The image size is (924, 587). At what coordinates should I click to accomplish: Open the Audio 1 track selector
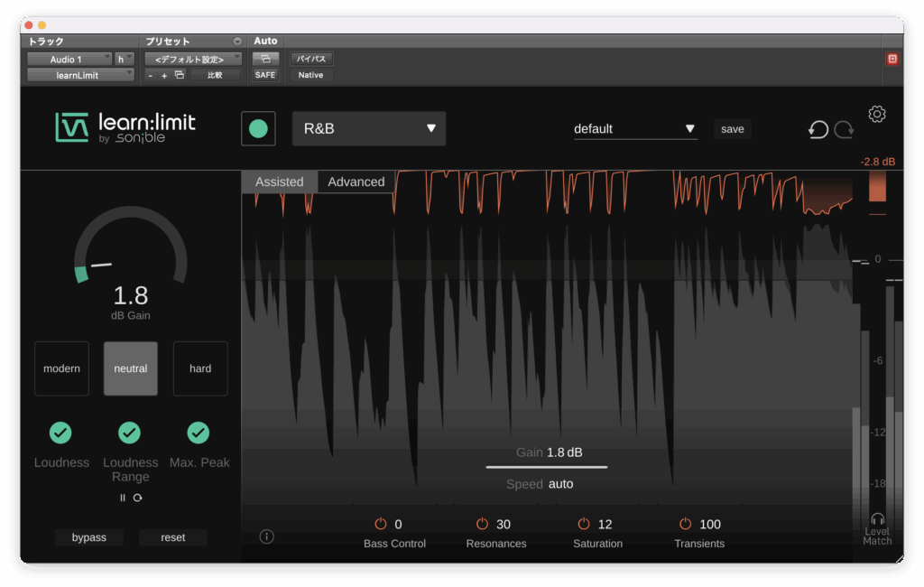(x=69, y=59)
